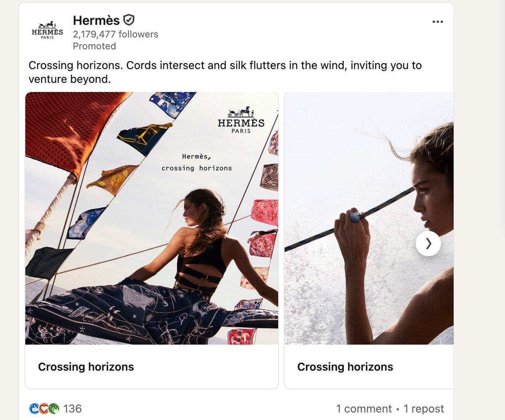Click the verified shield badge beside Hermès

coord(129,20)
